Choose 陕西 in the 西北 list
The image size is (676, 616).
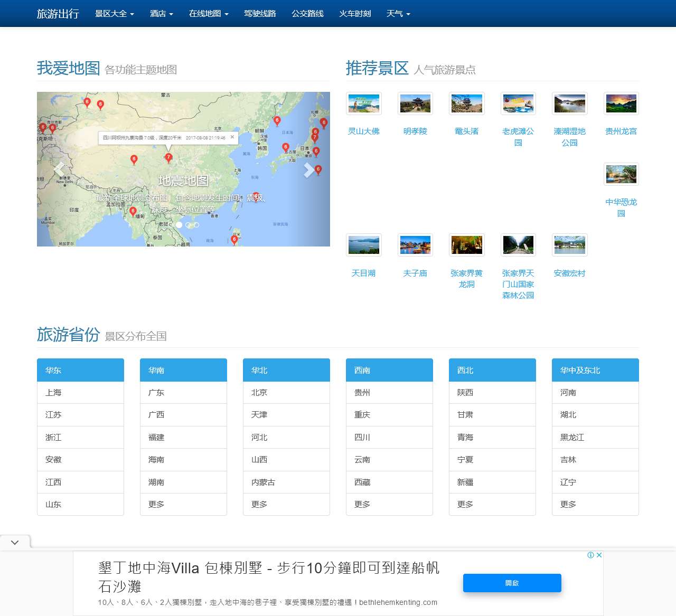492,393
